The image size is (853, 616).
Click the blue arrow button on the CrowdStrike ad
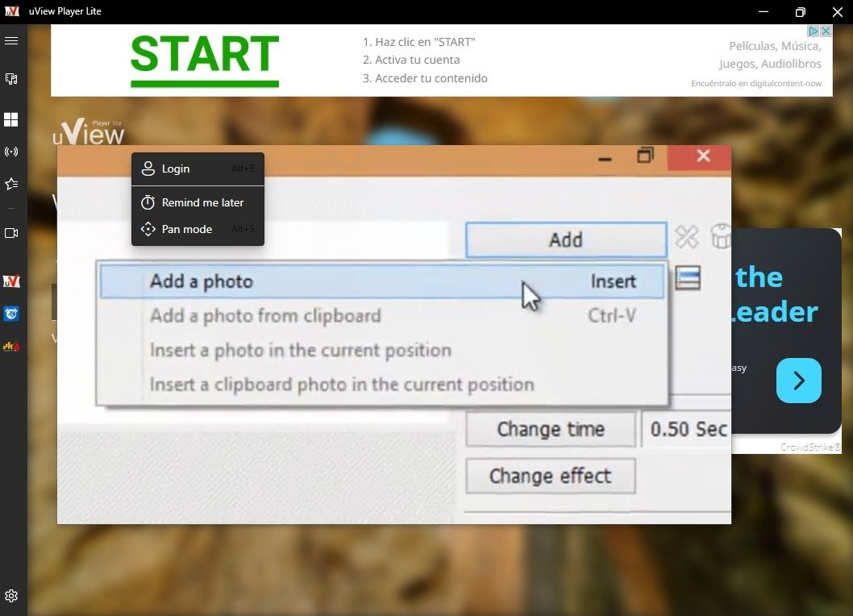pos(799,381)
